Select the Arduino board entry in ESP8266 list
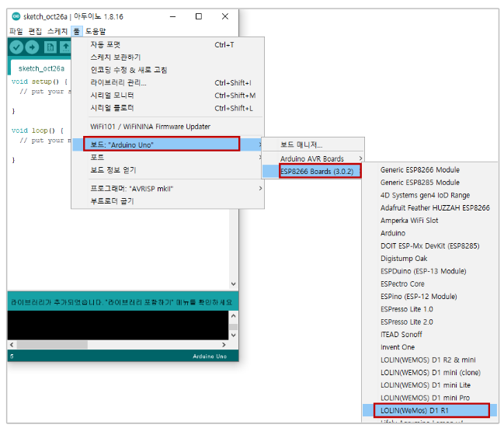The width and height of the screenshot is (504, 428). point(430,233)
